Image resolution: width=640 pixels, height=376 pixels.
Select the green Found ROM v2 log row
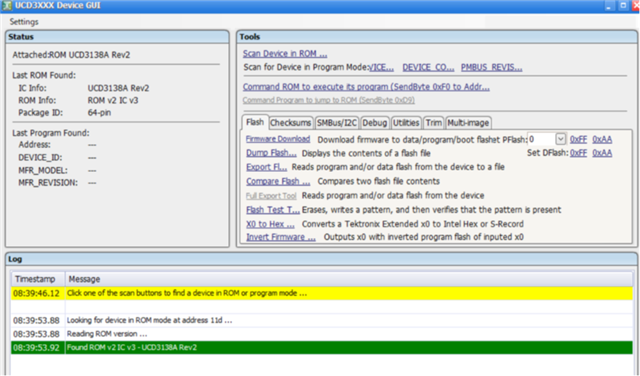322,347
